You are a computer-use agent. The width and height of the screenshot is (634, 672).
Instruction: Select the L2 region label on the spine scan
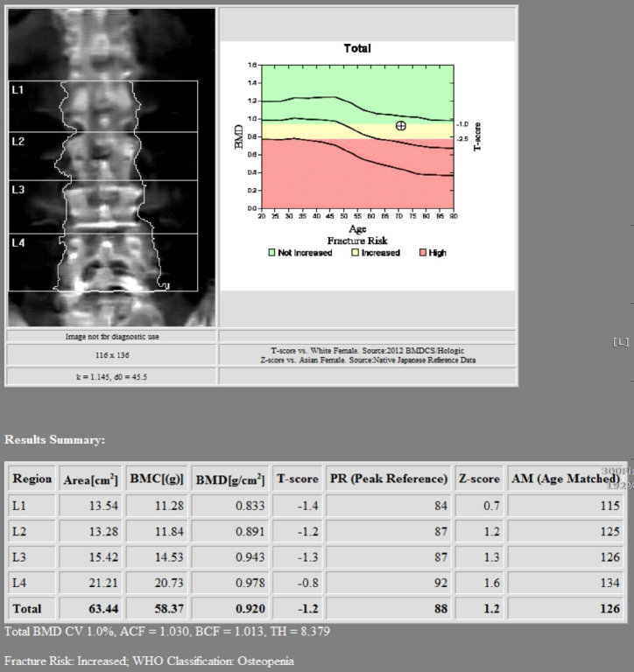tap(18, 140)
